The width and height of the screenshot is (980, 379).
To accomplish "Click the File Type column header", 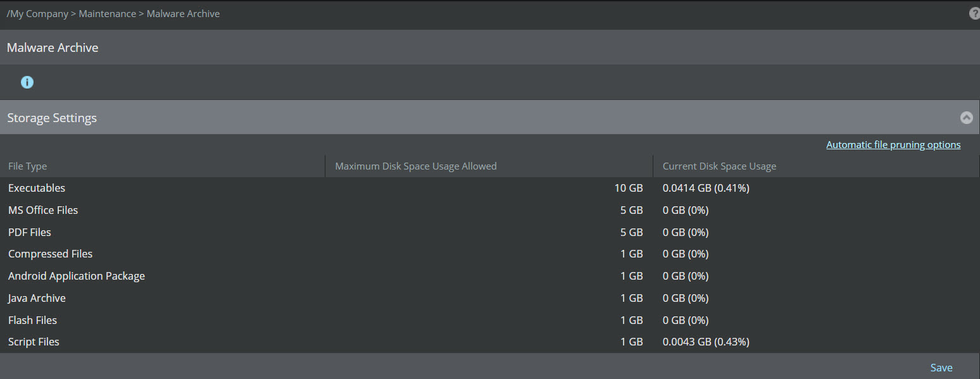I will (x=27, y=166).
